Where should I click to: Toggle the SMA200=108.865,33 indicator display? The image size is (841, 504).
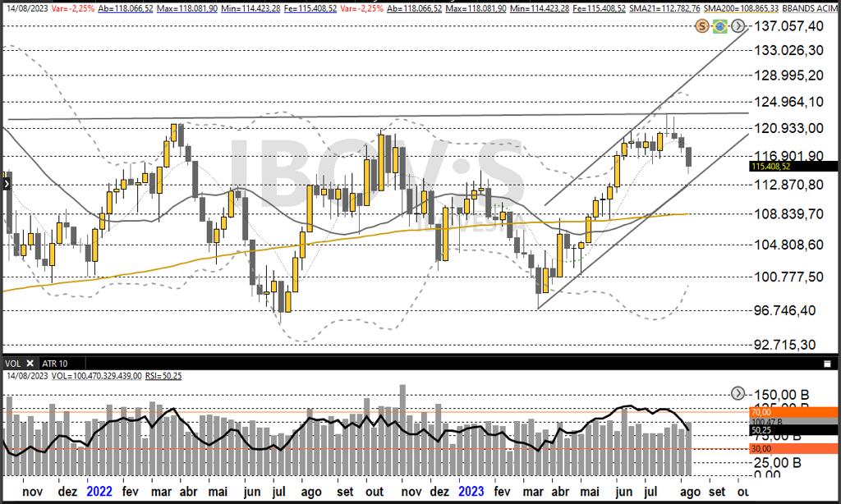(742, 8)
